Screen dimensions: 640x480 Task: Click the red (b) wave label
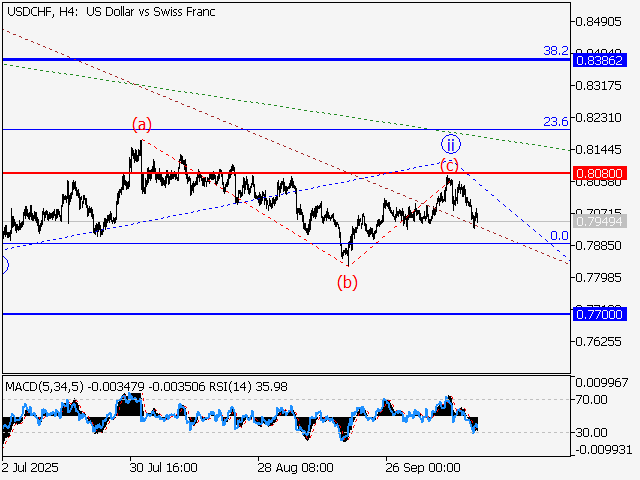347,282
